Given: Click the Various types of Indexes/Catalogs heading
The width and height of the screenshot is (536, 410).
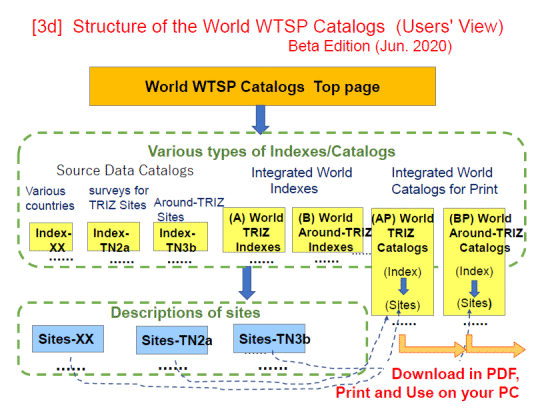Looking at the screenshot, I should [271, 151].
